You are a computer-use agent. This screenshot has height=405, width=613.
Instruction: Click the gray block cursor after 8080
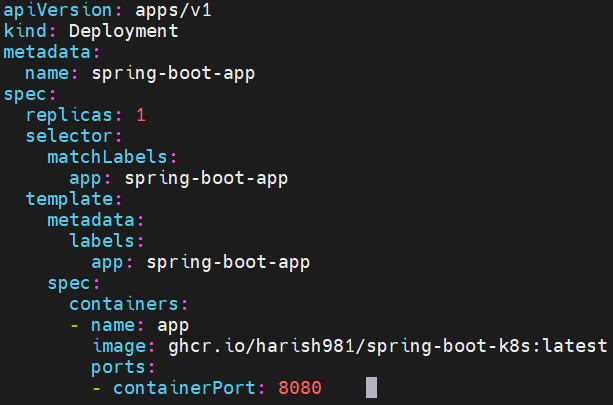coord(371,388)
